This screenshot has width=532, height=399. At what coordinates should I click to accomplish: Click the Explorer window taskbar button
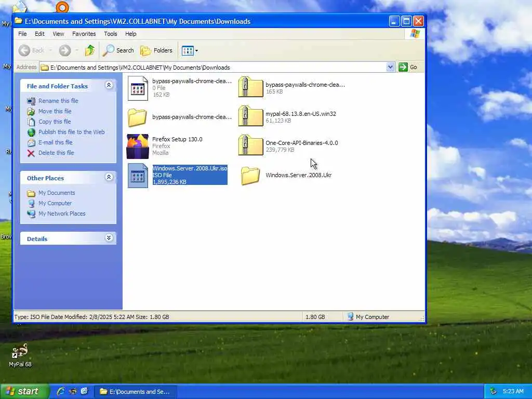135,392
